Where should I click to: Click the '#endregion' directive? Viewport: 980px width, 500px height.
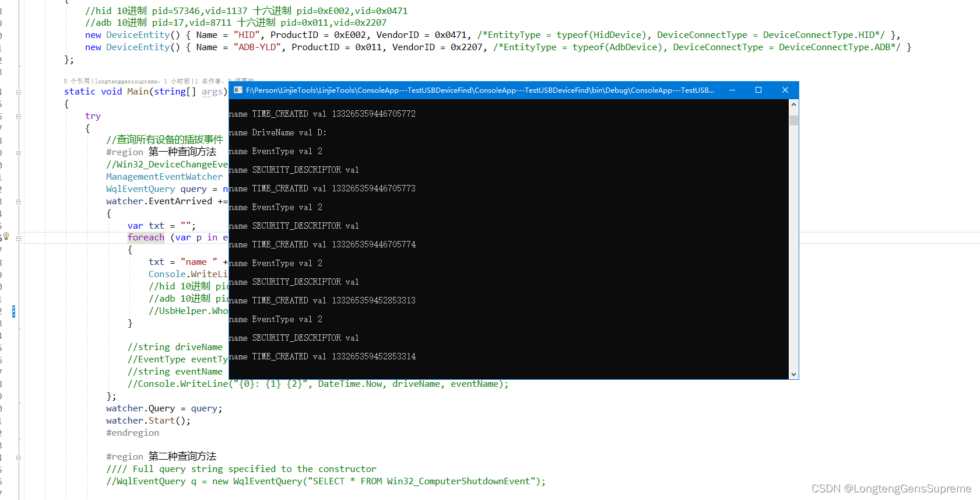coord(132,433)
